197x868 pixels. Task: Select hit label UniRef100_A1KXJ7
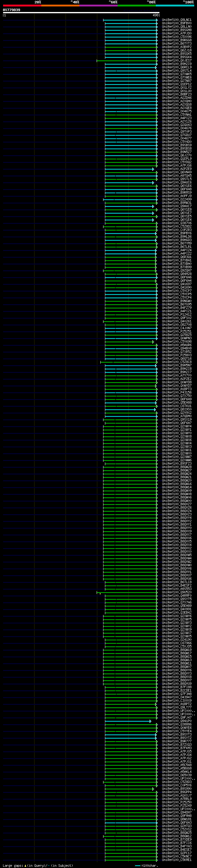[x=176, y=796]
